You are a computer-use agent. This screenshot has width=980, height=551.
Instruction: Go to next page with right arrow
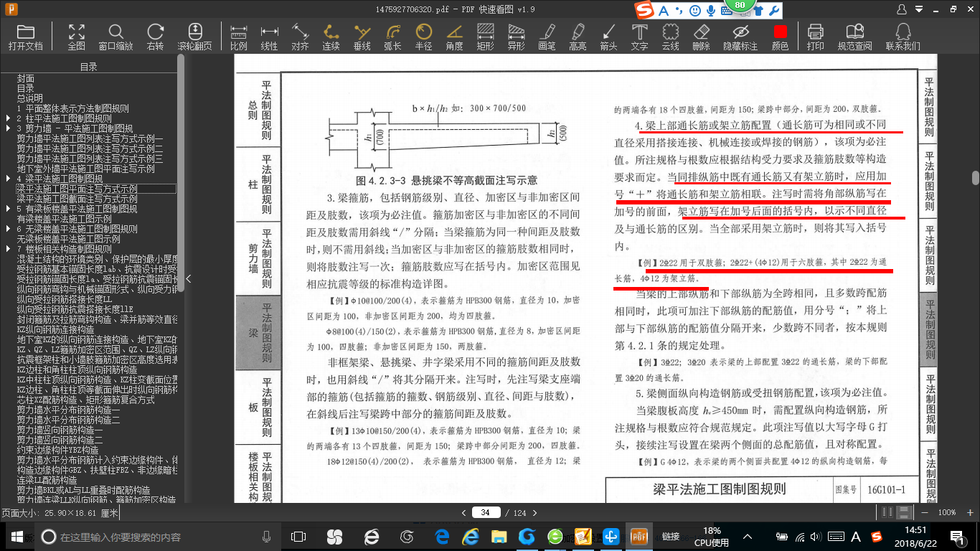click(x=535, y=513)
